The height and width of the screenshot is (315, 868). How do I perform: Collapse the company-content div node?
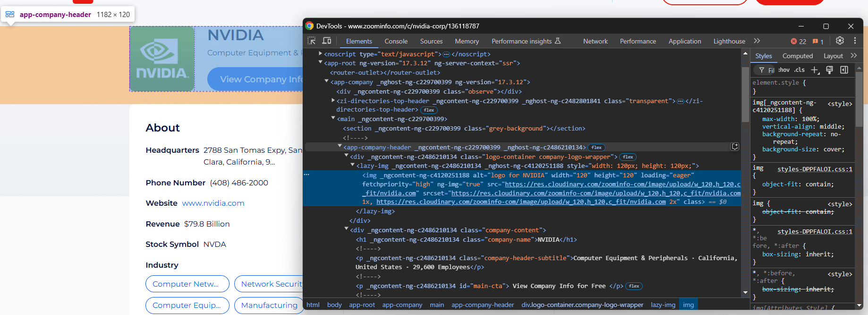(346, 229)
